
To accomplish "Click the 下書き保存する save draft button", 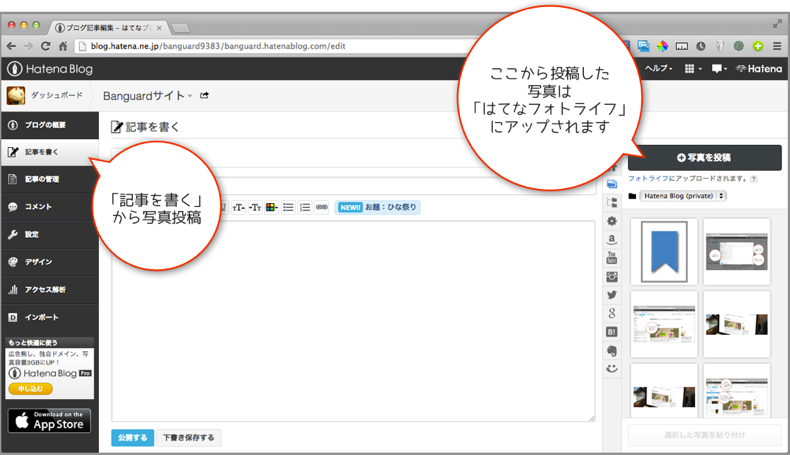I will 188,437.
